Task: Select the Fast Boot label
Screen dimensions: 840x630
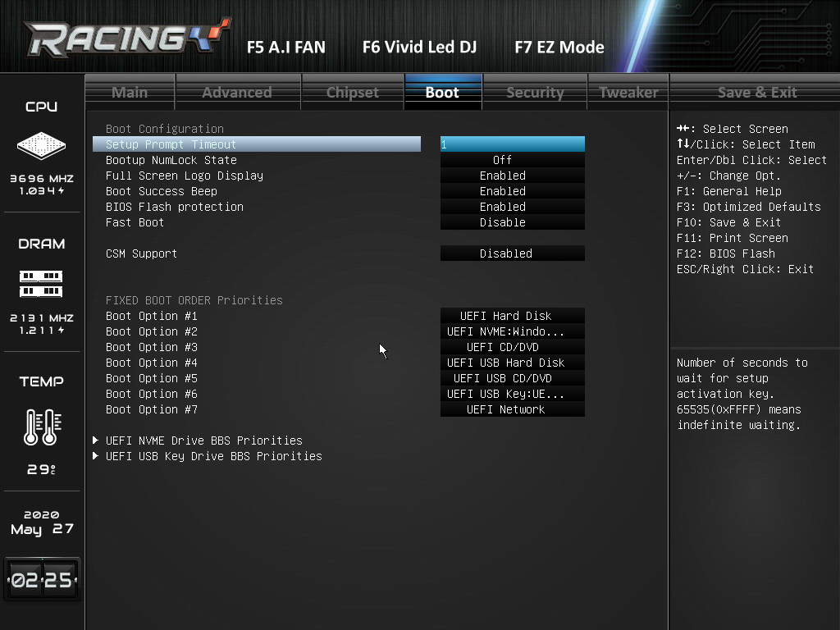Action: [135, 221]
